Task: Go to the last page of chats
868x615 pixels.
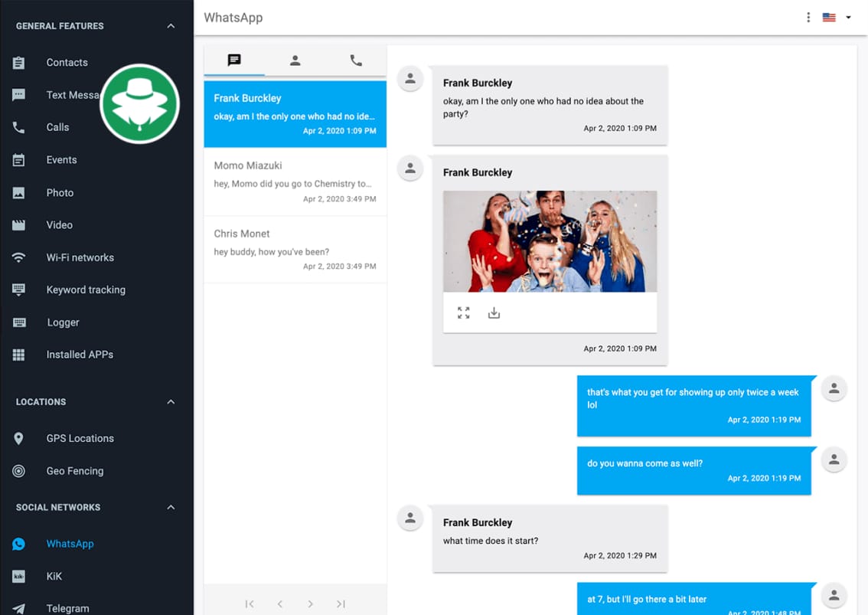Action: click(341, 604)
